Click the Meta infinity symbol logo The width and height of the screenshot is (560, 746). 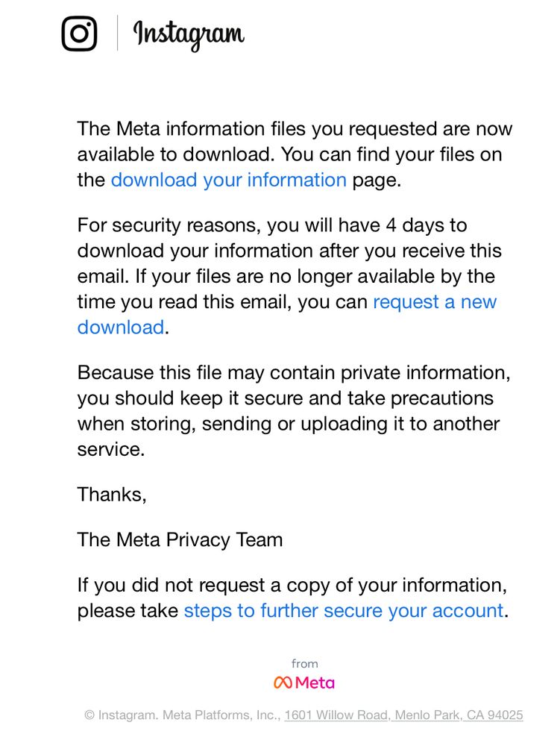pyautogui.click(x=283, y=683)
